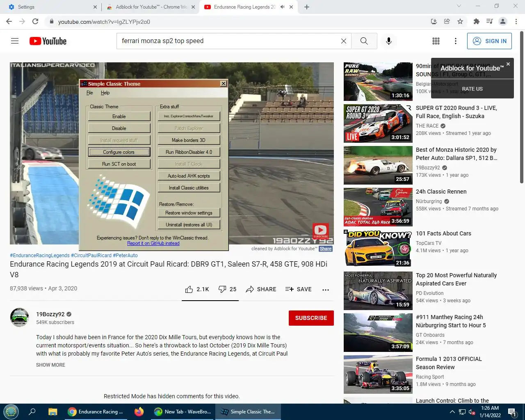525x420 pixels.
Task: Open 19Bozzy92 channel avatar
Action: click(x=19, y=317)
